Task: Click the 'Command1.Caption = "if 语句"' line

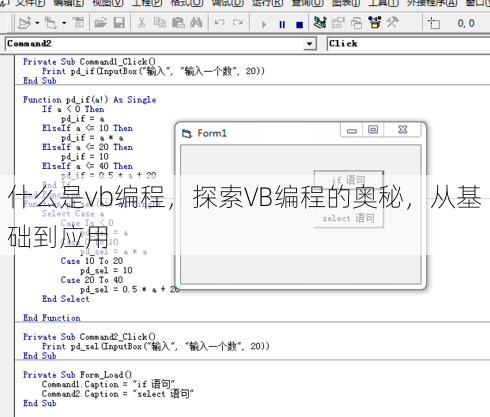Action: [x=109, y=384]
